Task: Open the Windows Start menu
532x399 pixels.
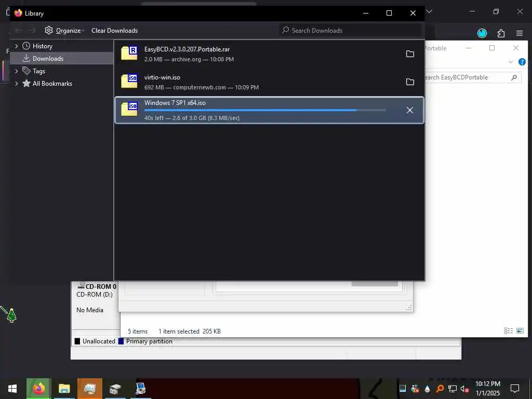Action: point(12,389)
